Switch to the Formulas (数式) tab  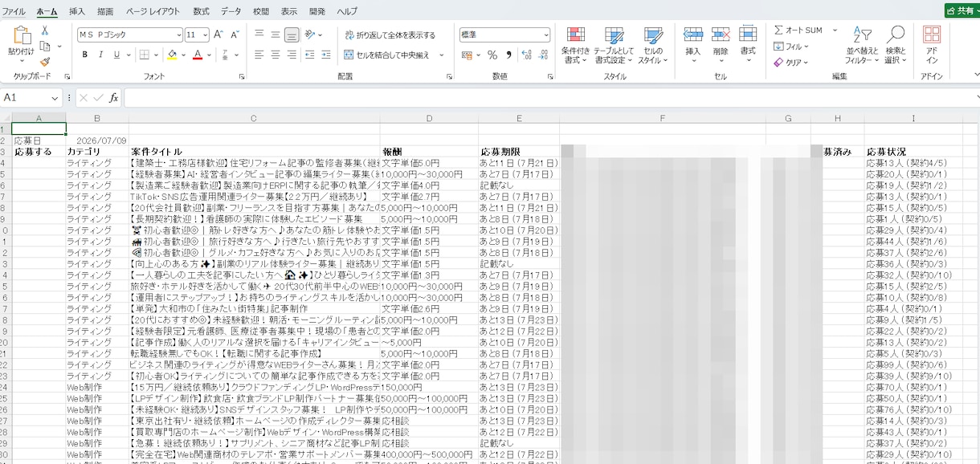(x=202, y=11)
